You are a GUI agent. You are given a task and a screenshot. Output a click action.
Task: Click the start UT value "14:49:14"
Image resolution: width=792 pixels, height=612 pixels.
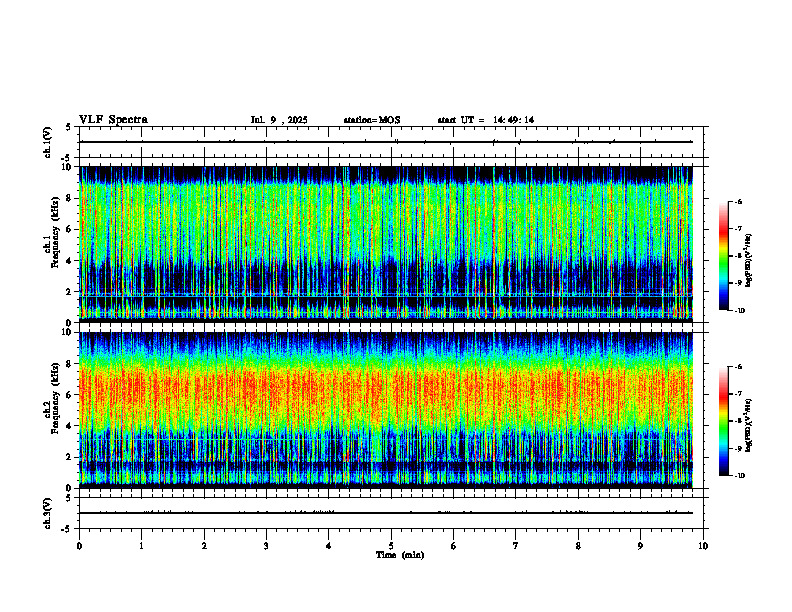(x=514, y=120)
